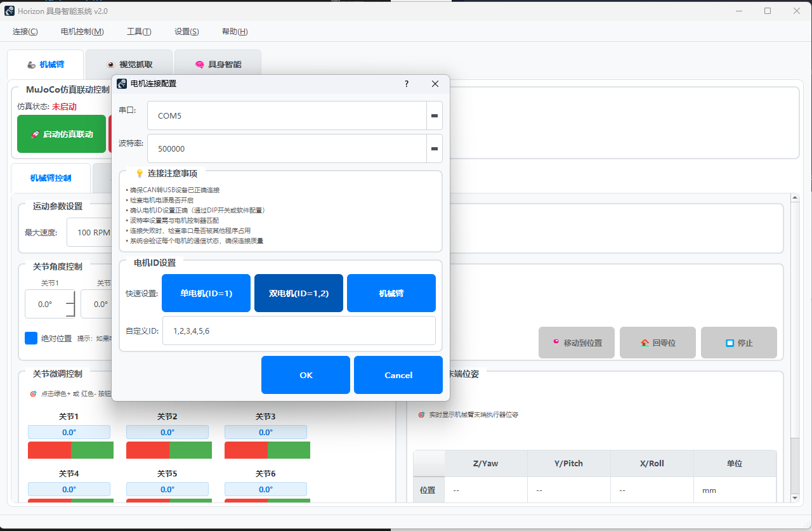This screenshot has height=531, width=812.
Task: Click the 自定义ID input field
Action: [299, 331]
